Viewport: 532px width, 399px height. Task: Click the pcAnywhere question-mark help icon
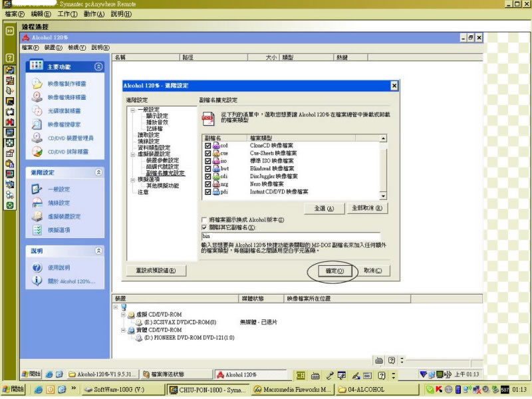(x=10, y=58)
